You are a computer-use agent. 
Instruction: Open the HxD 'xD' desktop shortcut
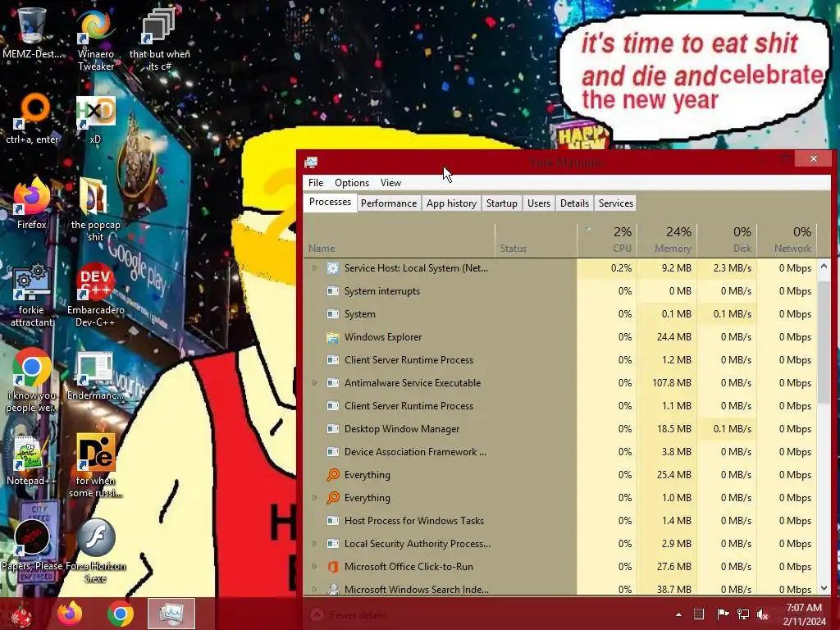(x=95, y=120)
